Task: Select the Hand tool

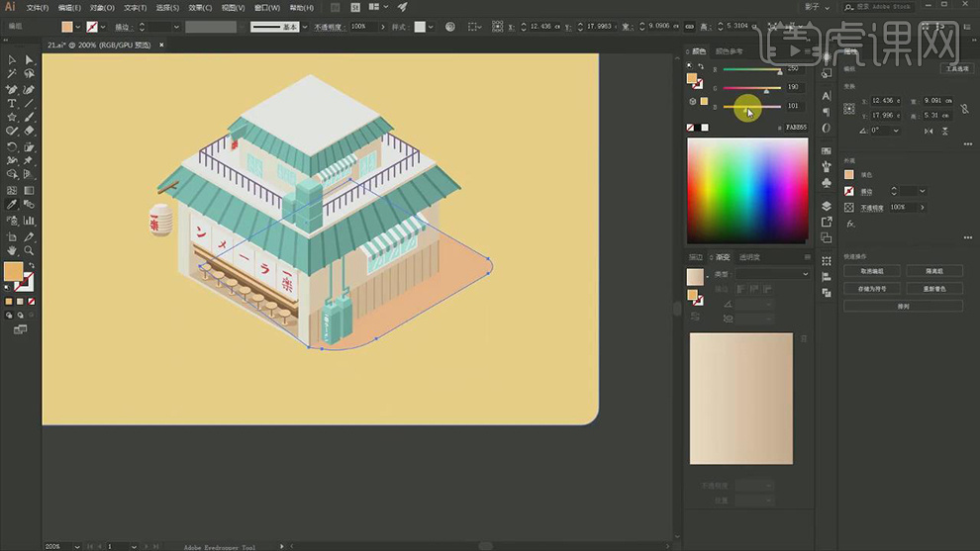Action: coord(12,250)
